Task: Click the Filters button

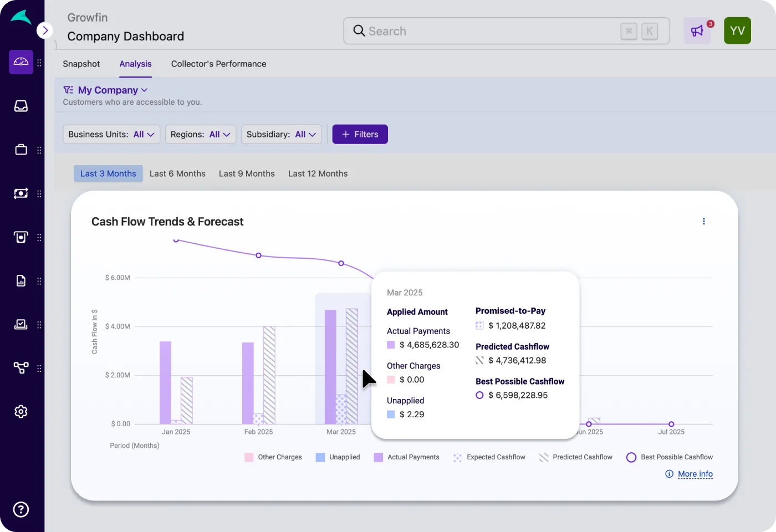Action: [x=360, y=134]
